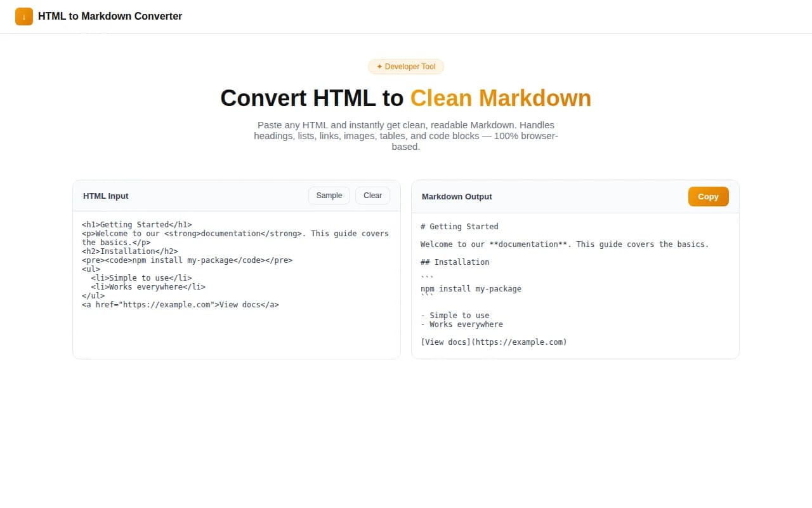Click the Developer Tool badge
Screen dimensions: 812x508
click(x=406, y=67)
